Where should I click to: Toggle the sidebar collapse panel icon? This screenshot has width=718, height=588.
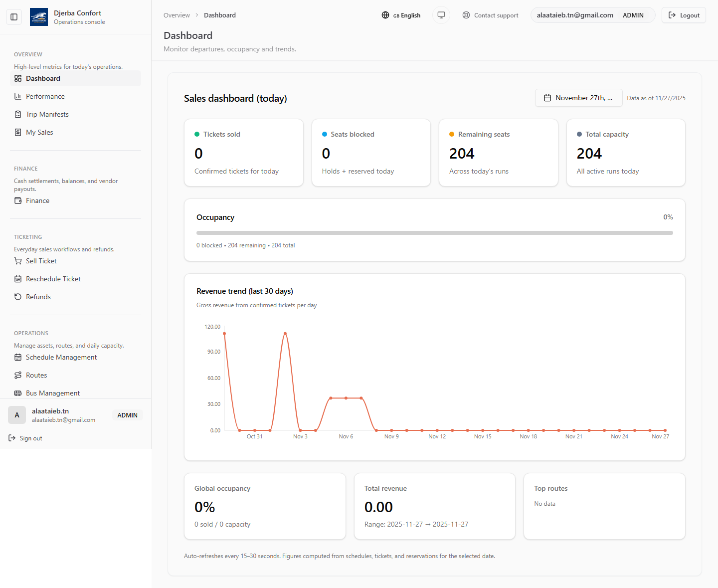coord(14,17)
